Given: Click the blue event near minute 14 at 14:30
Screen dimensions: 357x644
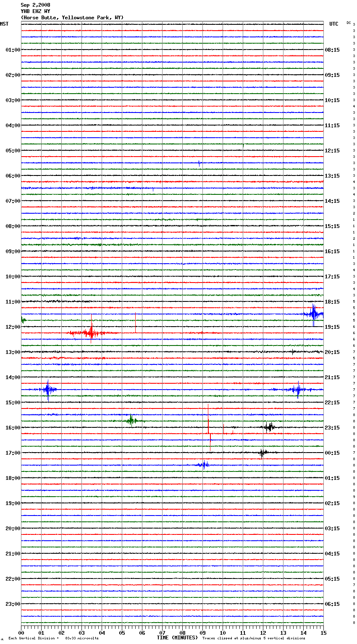Looking at the screenshot, I should (298, 390).
